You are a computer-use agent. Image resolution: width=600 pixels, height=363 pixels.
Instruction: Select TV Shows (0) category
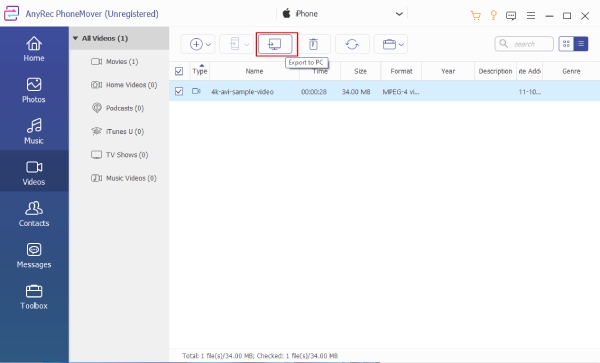[x=119, y=155]
